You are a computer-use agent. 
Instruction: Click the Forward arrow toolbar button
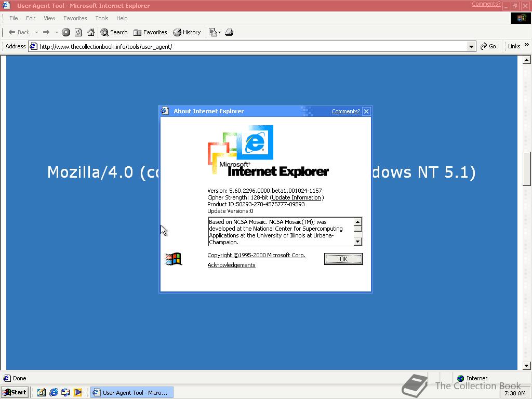46,32
